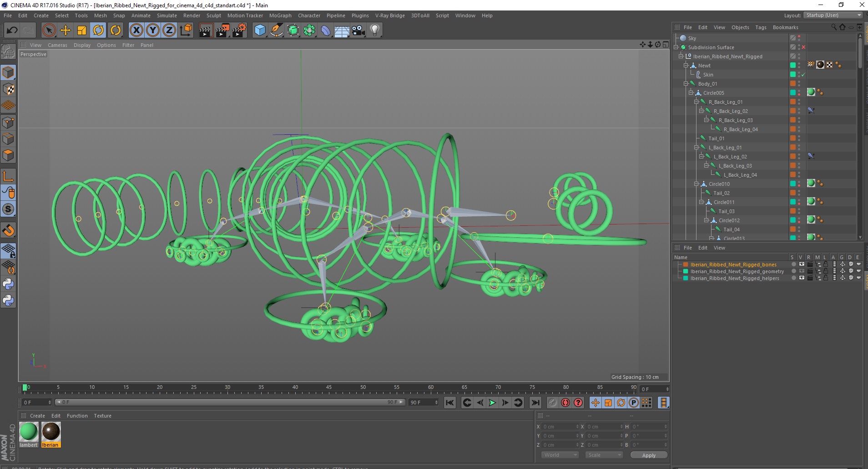Add a Floor environment object
The width and height of the screenshot is (868, 469).
point(342,31)
